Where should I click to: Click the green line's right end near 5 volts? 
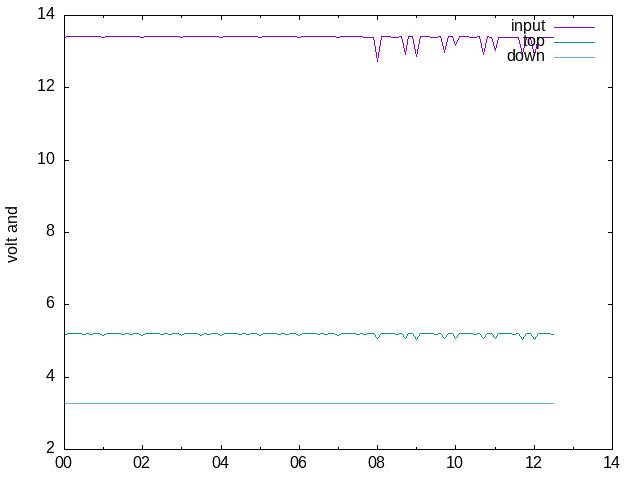click(x=551, y=334)
